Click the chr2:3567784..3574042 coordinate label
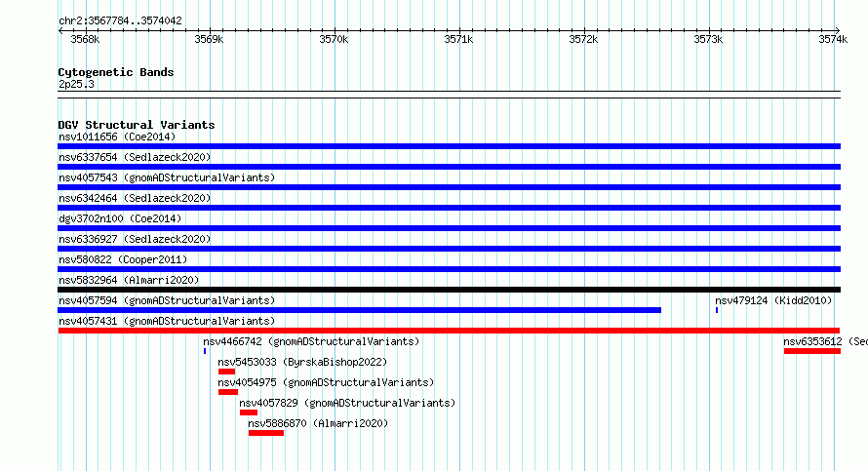Image resolution: width=868 pixels, height=471 pixels. [x=120, y=20]
